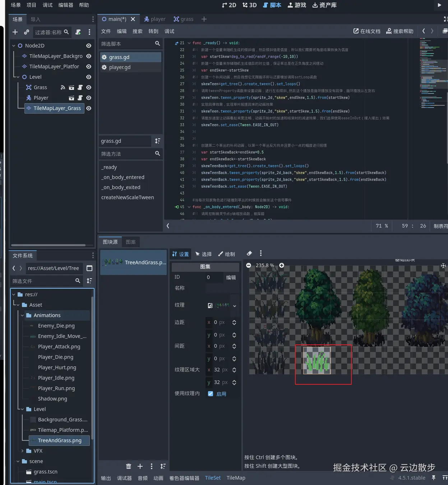Fold the _ready function in code editor
Screen dimensions: 448x485
tap(189, 43)
